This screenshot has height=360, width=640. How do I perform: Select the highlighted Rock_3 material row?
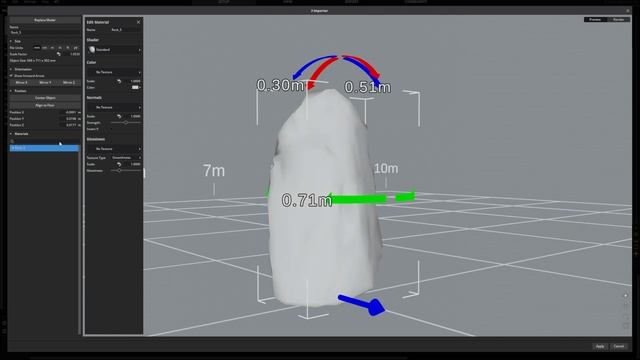pos(44,148)
